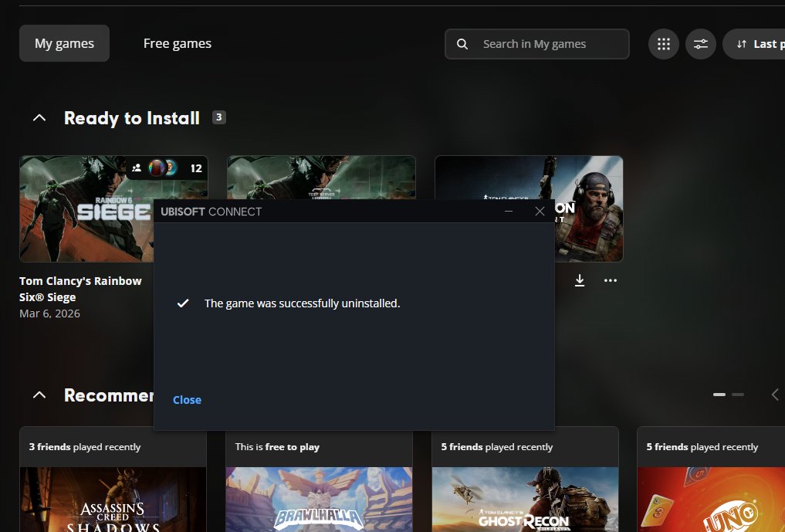Open the Siege Test Server thumbnail

[x=321, y=178]
